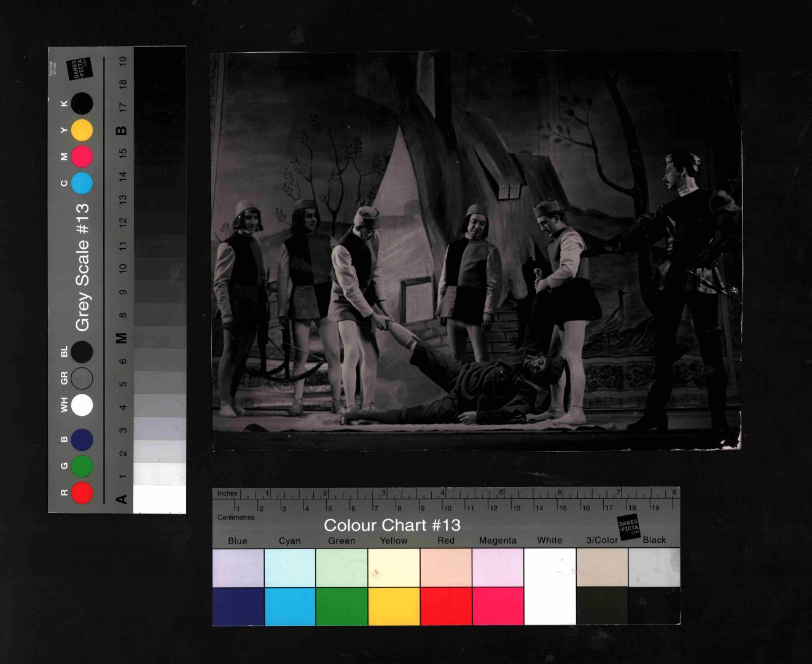Select the yellow circle labeled Y
The image size is (812, 664).
tap(82, 130)
